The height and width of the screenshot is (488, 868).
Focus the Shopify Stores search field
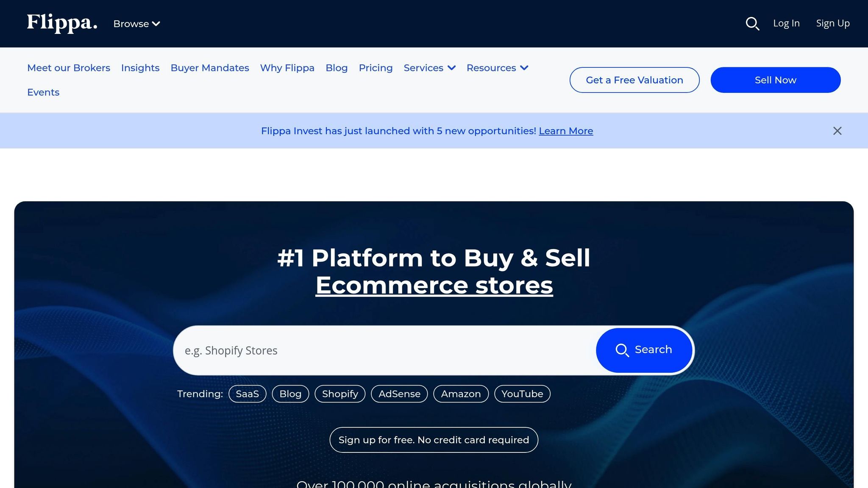point(385,350)
